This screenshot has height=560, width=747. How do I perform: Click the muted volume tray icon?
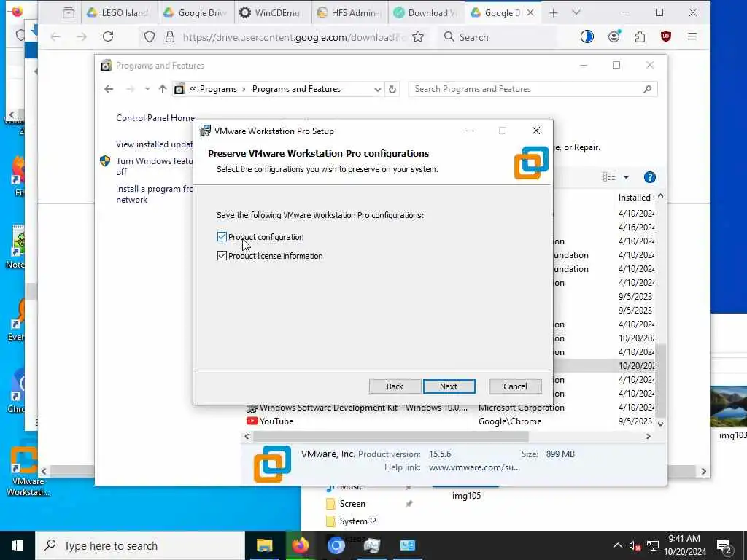(x=635, y=545)
